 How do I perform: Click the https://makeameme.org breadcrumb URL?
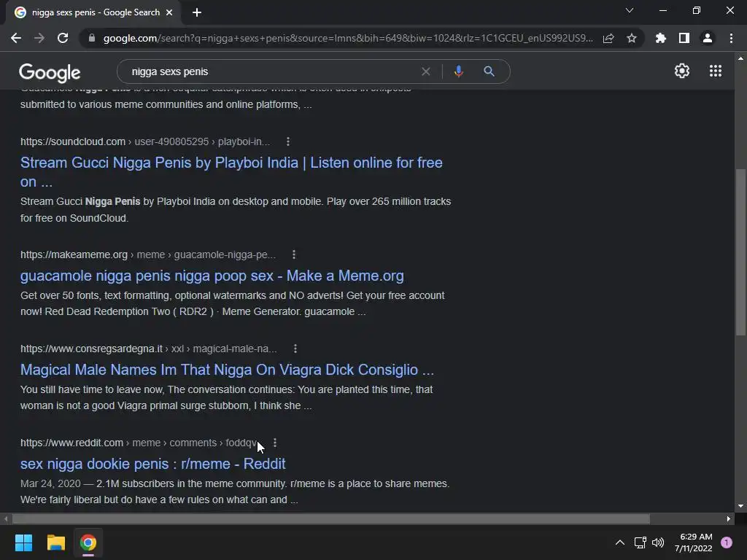click(74, 254)
